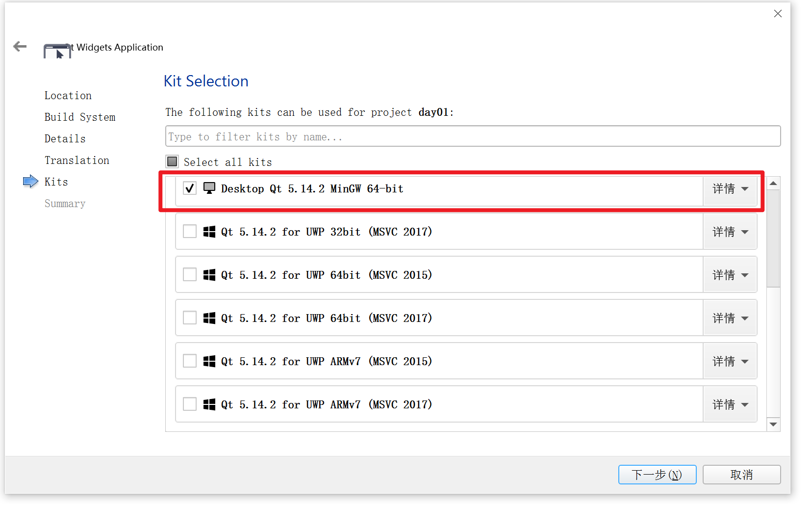Click Windows logo for UWP 64bit MSVC 2017
Screen dimensions: 812x506
209,318
